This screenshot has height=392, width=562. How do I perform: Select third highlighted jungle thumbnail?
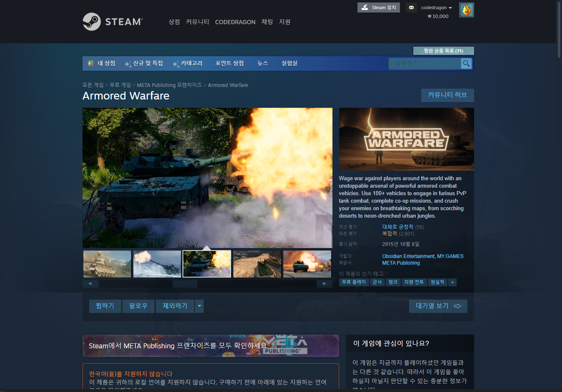[207, 264]
